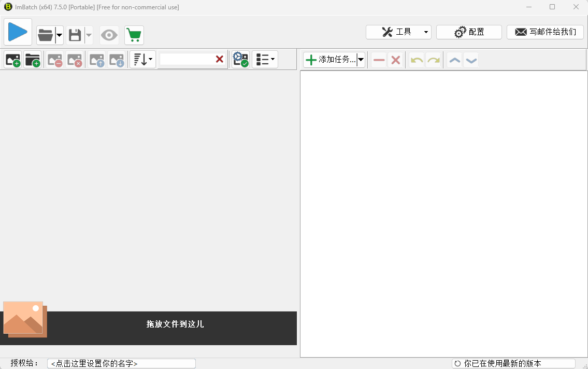Open the sort order dropdown

(143, 59)
